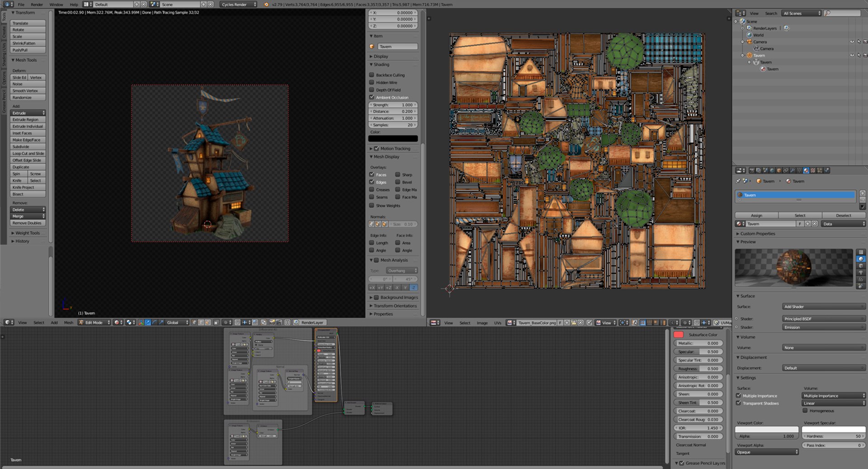Image resolution: width=868 pixels, height=469 pixels.
Task: Pin the image in UV editor header
Action: pos(589,323)
